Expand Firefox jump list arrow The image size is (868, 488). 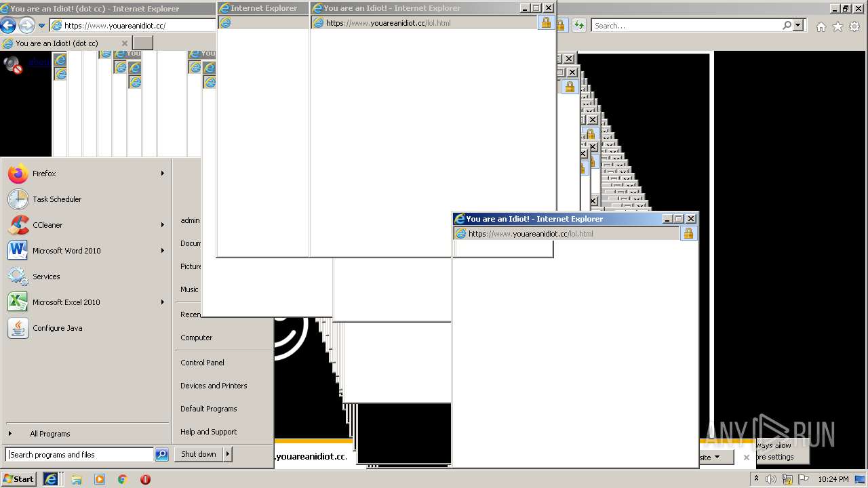(x=163, y=174)
